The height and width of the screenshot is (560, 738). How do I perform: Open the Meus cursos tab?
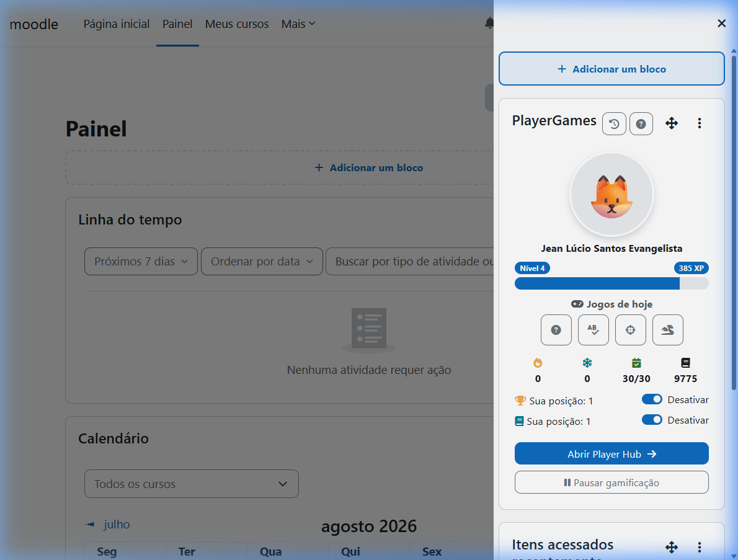[237, 24]
